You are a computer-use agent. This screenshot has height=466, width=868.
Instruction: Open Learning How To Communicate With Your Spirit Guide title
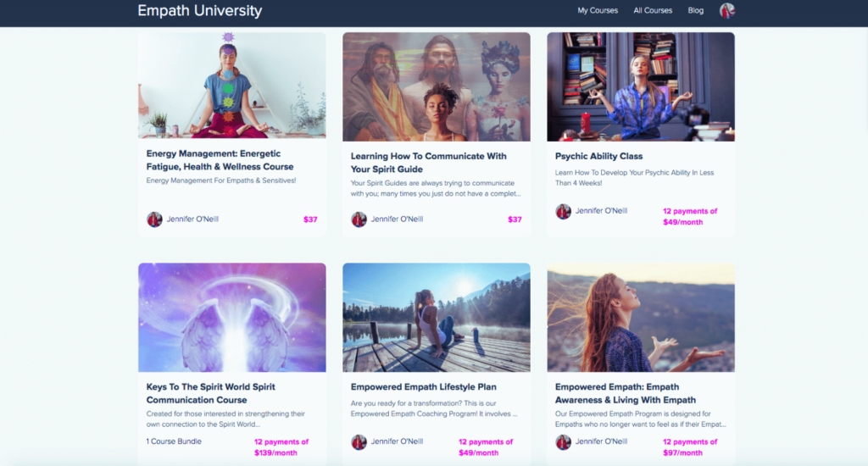[428, 163]
